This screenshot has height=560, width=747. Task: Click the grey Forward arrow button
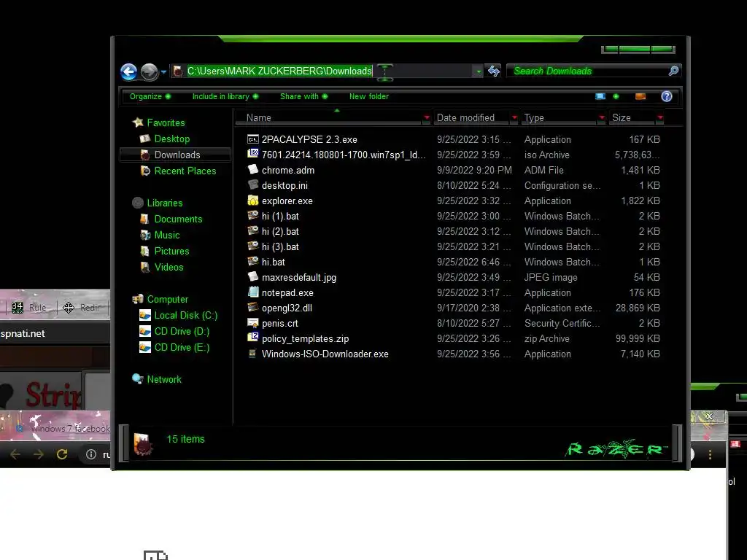(x=149, y=71)
